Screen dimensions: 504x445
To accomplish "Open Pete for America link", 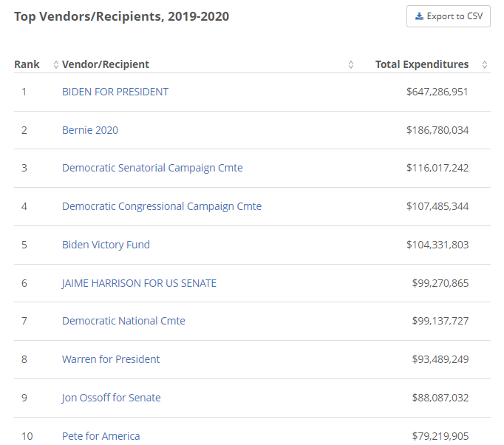I will 101,436.
